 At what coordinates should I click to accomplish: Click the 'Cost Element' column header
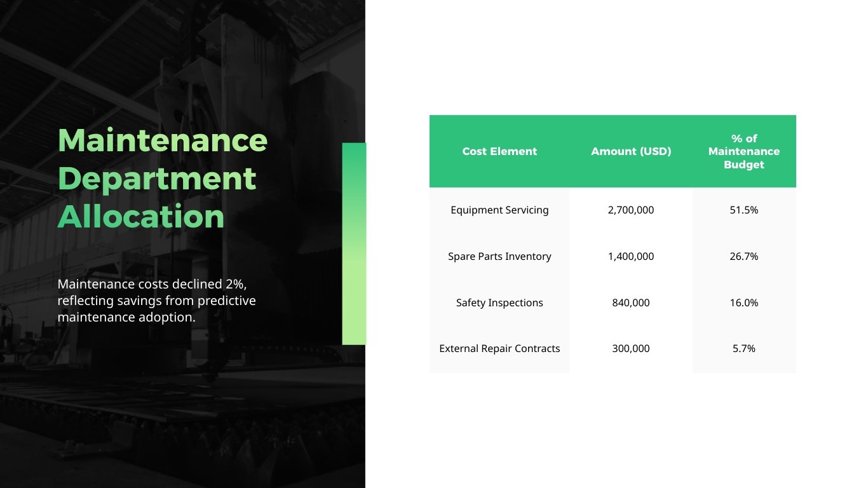coord(499,151)
